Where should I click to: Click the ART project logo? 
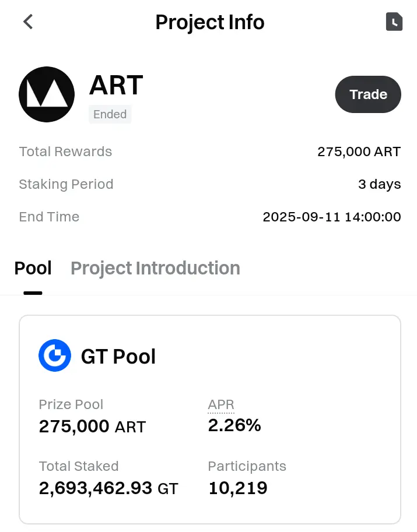[x=47, y=94]
